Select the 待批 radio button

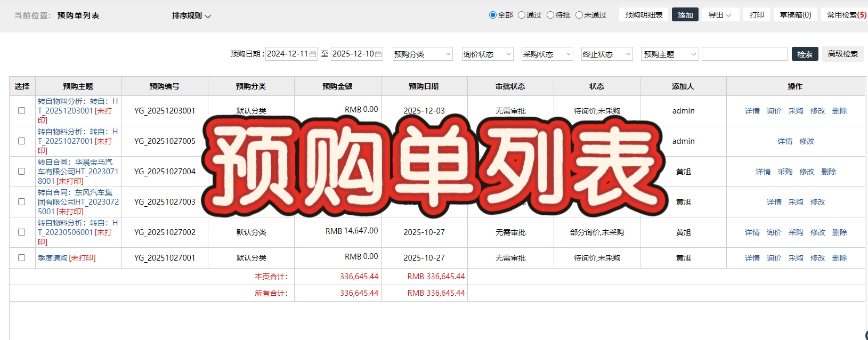[550, 15]
